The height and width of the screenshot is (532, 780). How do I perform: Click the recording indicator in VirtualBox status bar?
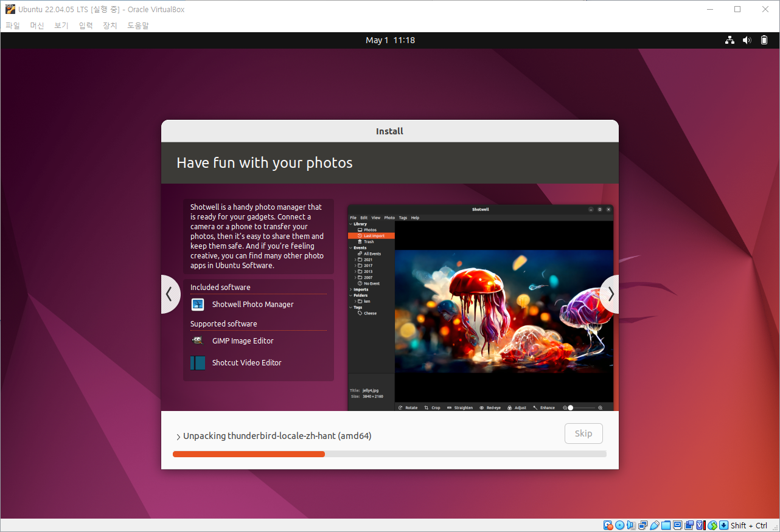(689, 525)
